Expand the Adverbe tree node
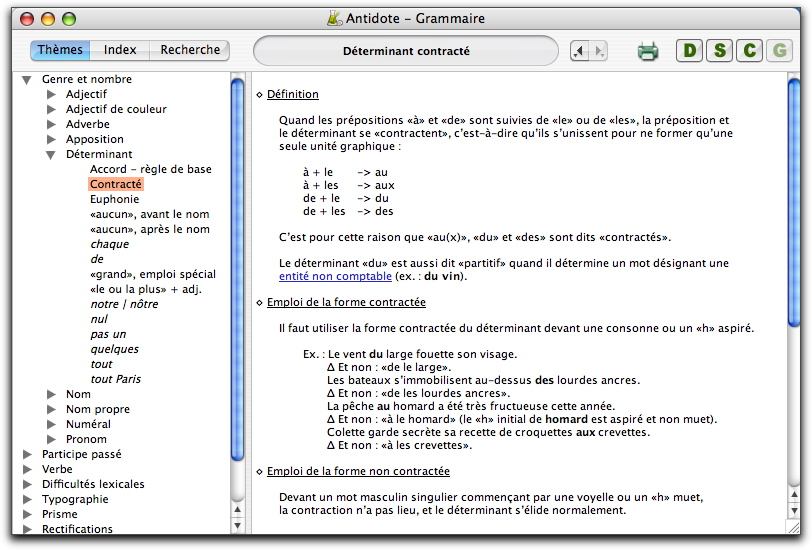The height and width of the screenshot is (550, 812). (51, 124)
